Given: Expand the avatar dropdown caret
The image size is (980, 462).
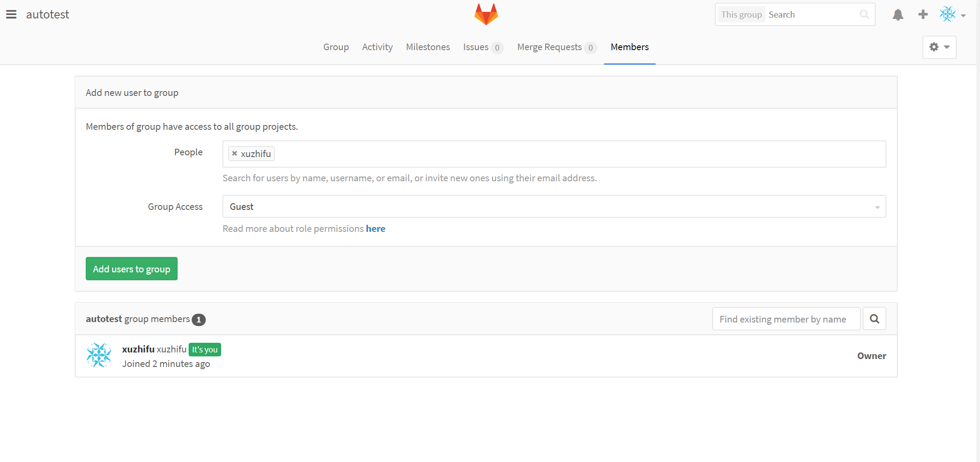Looking at the screenshot, I should pyautogui.click(x=964, y=15).
